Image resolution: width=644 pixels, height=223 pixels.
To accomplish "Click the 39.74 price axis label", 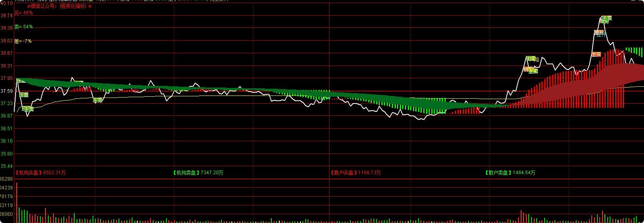I will click(x=6, y=16).
